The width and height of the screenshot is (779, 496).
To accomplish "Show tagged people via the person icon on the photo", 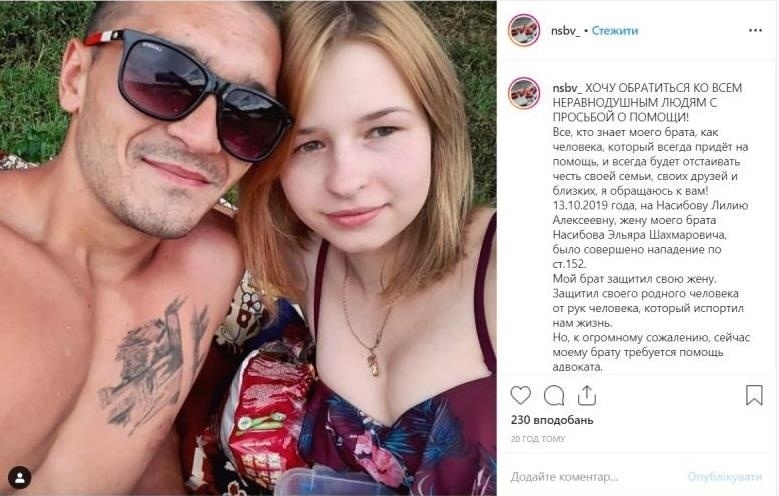I will pyautogui.click(x=19, y=478).
